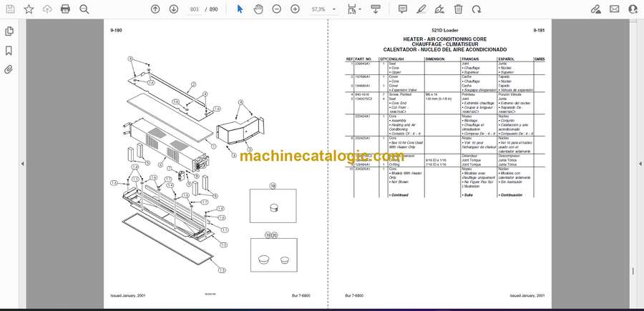Screen dimensions: 644x311
Task: Rotate the page view
Action: click(477, 9)
